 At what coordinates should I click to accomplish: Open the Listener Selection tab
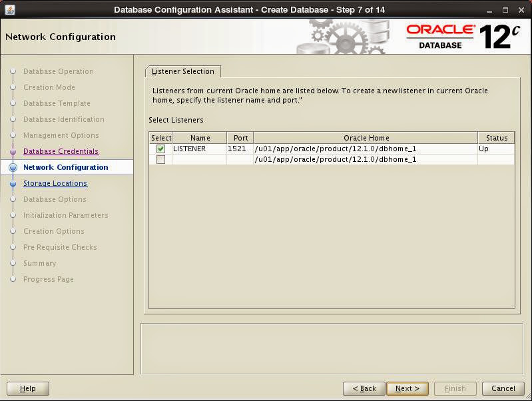[x=183, y=71]
